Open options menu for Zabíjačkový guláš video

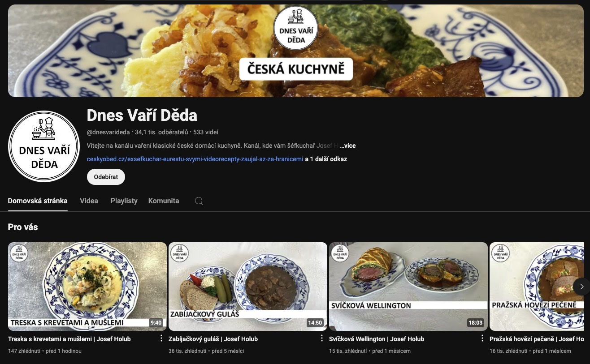(x=322, y=338)
